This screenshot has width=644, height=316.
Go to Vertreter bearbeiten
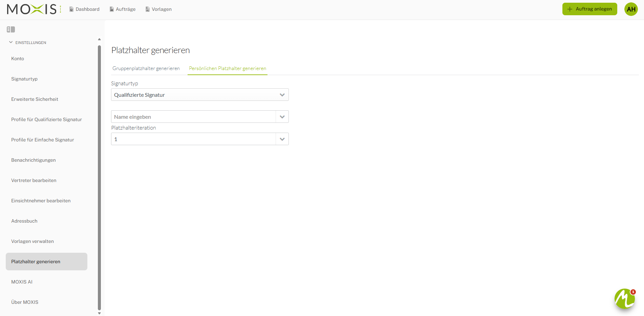tap(46, 180)
